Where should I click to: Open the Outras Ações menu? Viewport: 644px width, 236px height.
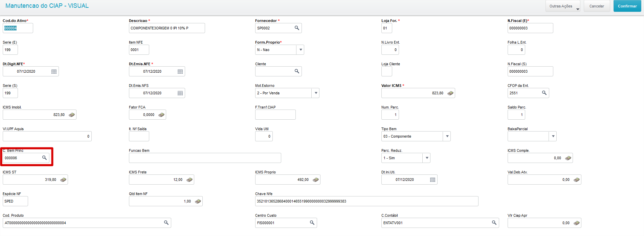click(563, 6)
